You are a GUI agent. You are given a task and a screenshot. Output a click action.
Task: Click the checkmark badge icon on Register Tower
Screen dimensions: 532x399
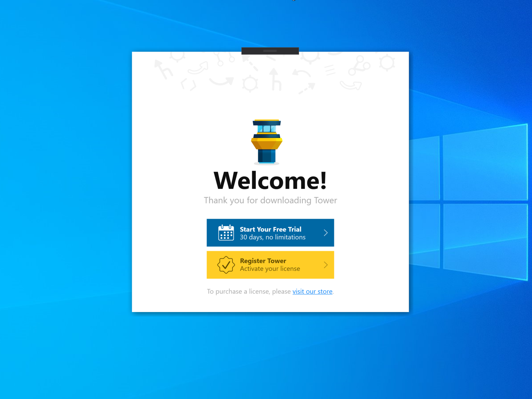point(226,265)
